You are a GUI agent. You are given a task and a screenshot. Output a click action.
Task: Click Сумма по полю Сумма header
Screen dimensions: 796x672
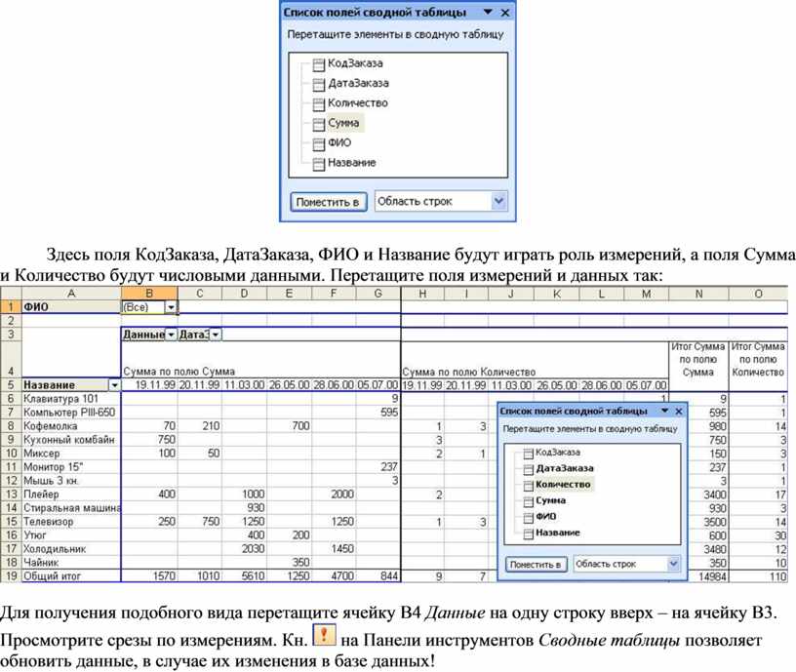coord(179,372)
